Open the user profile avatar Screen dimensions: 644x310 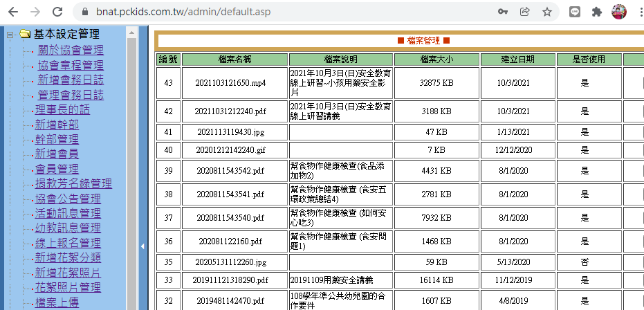(619, 12)
